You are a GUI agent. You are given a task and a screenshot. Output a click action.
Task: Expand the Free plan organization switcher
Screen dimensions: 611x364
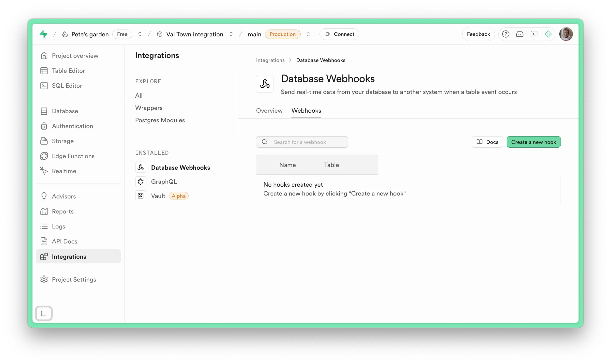[x=139, y=34]
